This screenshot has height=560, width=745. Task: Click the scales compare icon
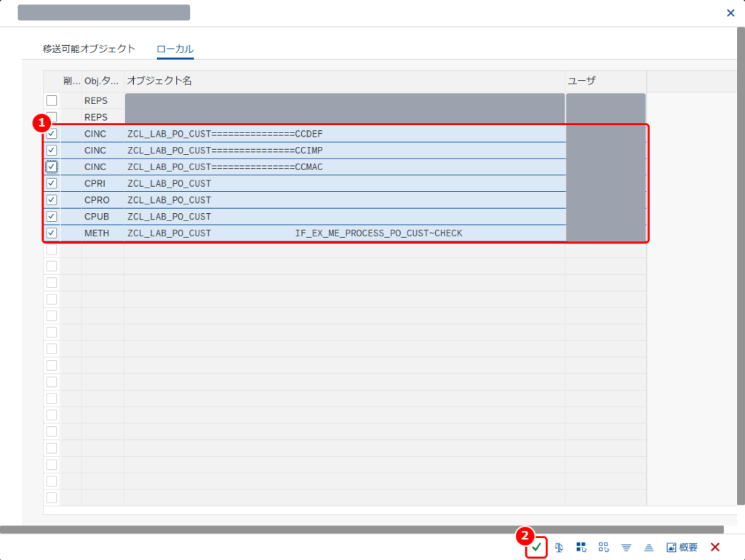(559, 547)
